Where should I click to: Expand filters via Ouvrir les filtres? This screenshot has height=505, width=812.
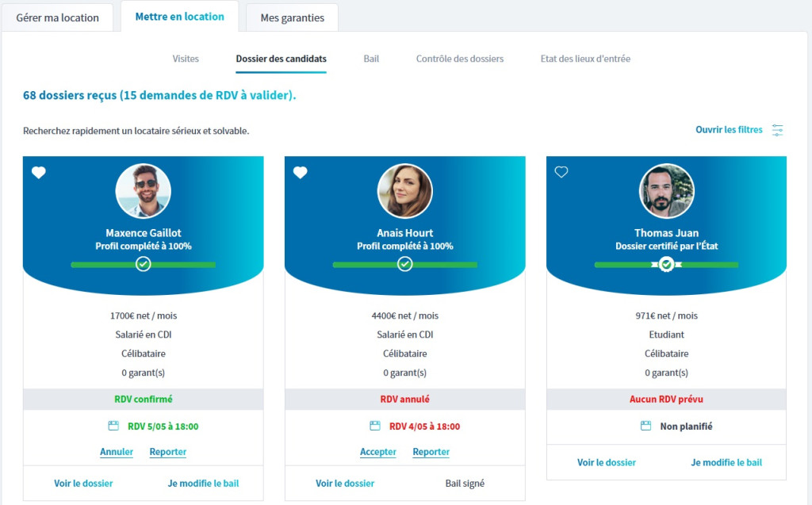[729, 130]
